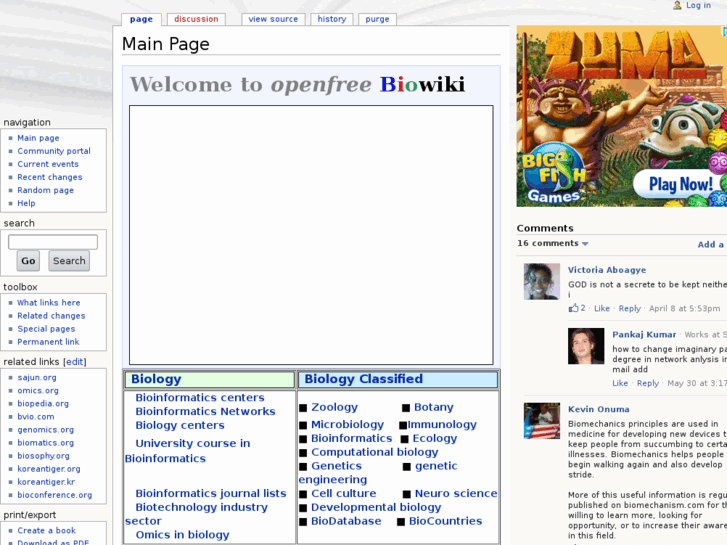Open the Zoology link
Screen dimensions: 727x545
tap(334, 407)
